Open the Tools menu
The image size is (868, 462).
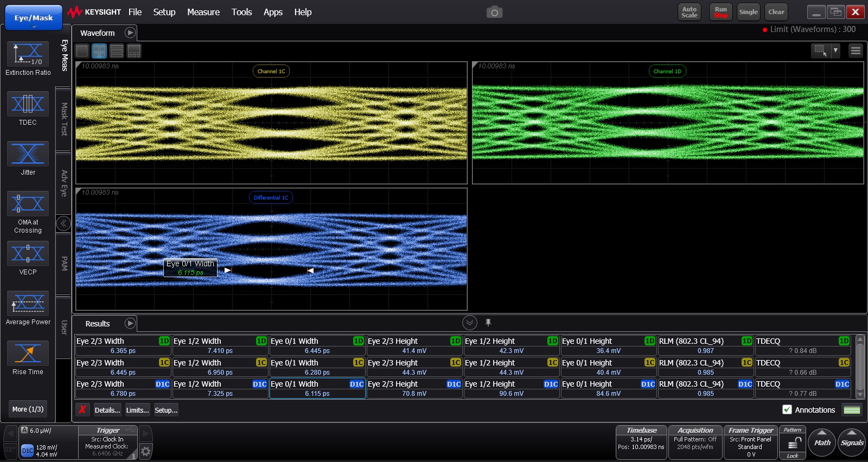point(241,12)
